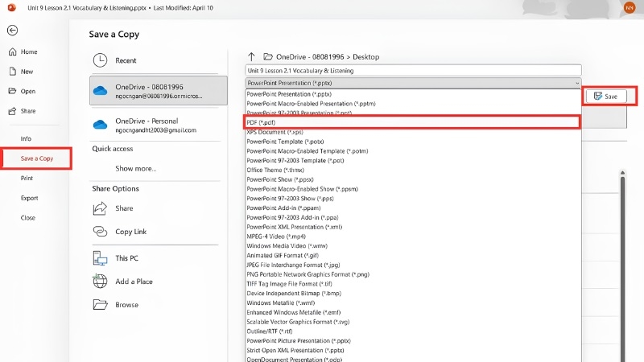
Task: Click the Home house icon
Action: (x=13, y=51)
